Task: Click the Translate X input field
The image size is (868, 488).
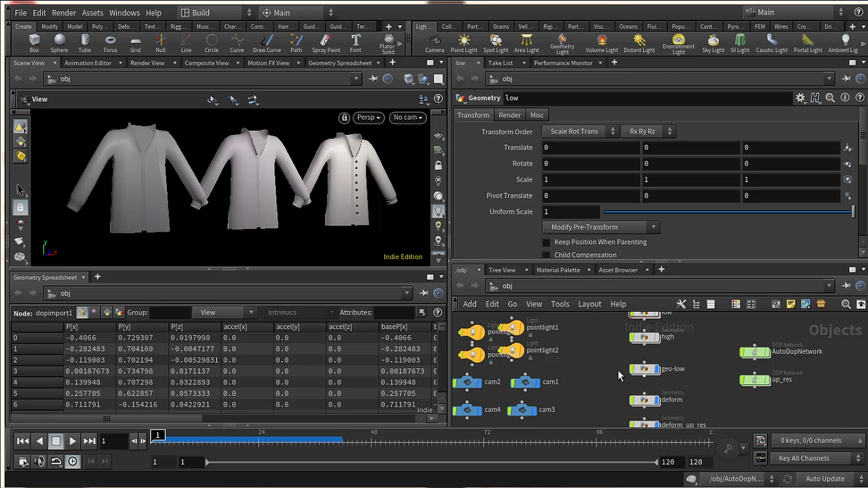Action: (x=591, y=147)
